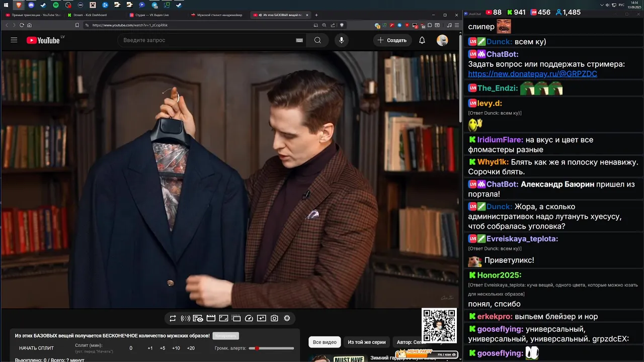
Task: Open the account avatar menu
Action: pos(442,40)
